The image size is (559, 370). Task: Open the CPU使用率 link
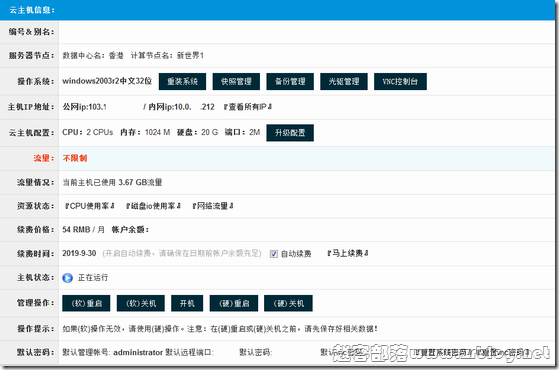pyautogui.click(x=89, y=206)
